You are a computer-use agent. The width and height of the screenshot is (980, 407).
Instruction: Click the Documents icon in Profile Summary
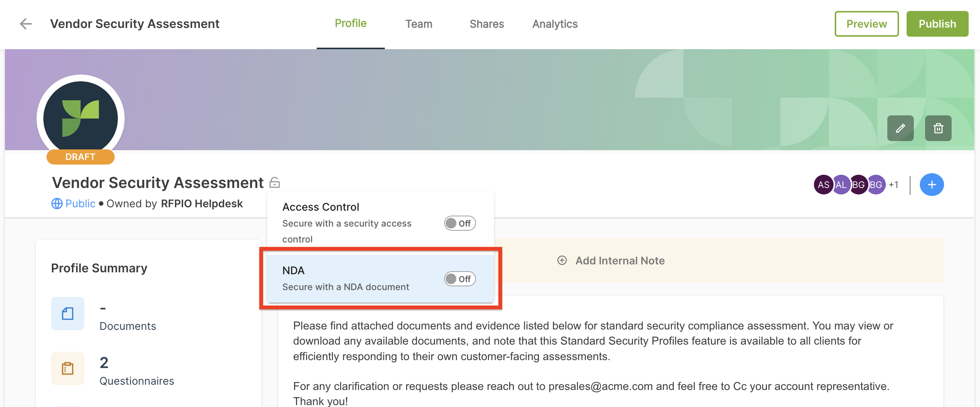[x=68, y=314]
